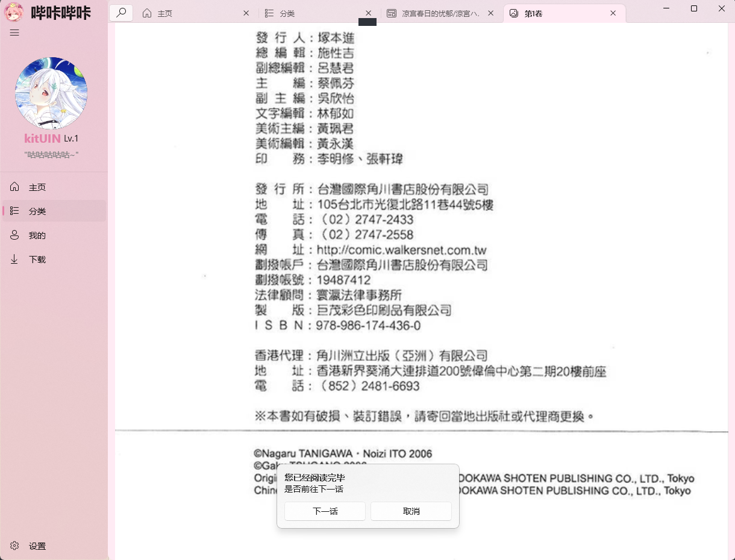735x560 pixels.
Task: Go to 下载 in sidebar
Action: click(x=54, y=260)
